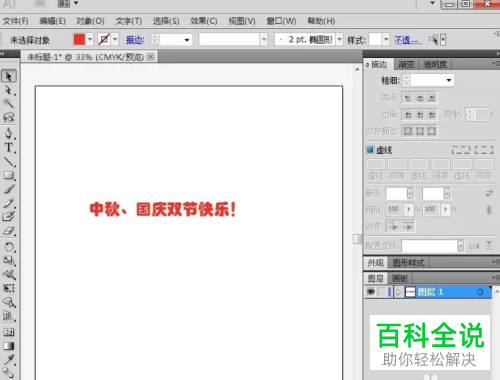Select the Mesh tool
The height and width of the screenshot is (380, 500).
pos(9,332)
